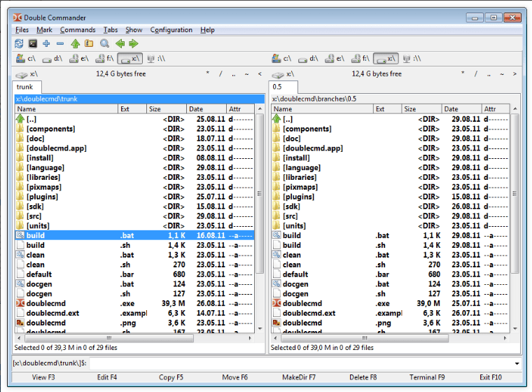Select drive e:\ in right panel
This screenshot has height=392, width=532.
pos(335,59)
